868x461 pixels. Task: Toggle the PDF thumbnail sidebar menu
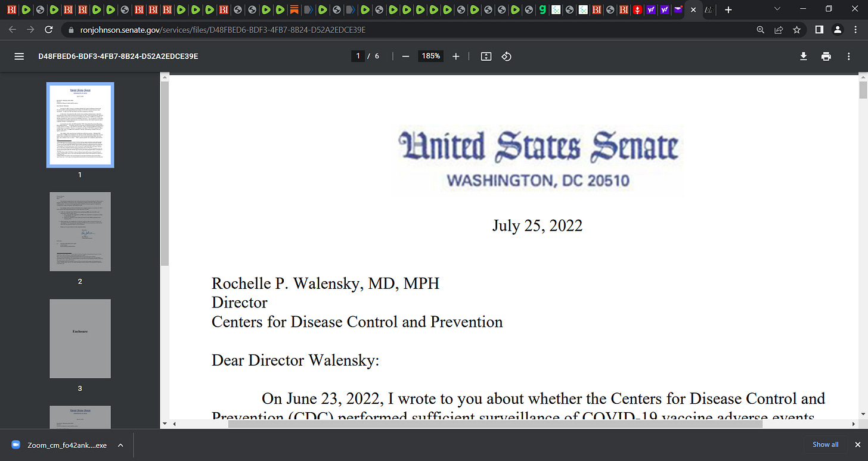(19, 56)
